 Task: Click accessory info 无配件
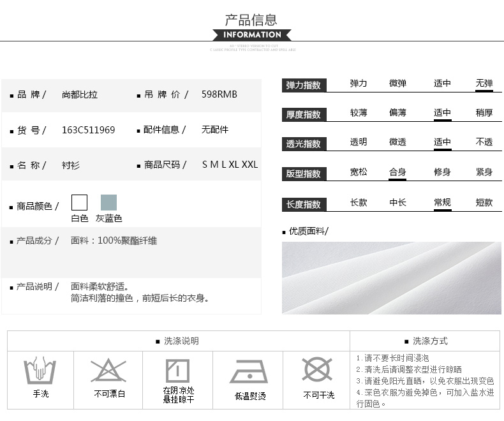[x=215, y=130]
